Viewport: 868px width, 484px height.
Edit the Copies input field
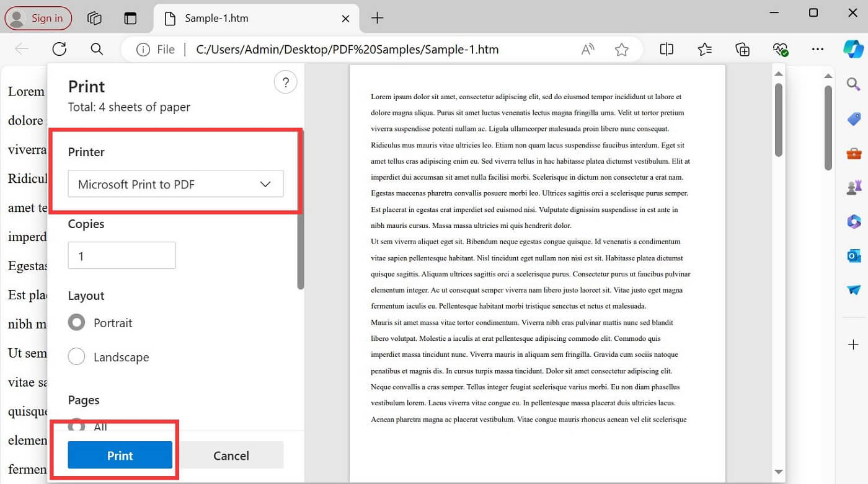[122, 255]
